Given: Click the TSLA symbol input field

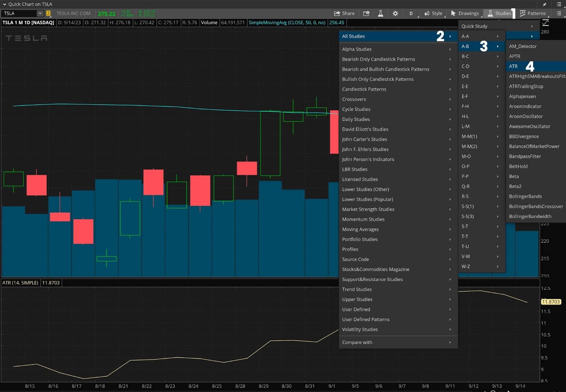Looking at the screenshot, I should click(x=19, y=13).
